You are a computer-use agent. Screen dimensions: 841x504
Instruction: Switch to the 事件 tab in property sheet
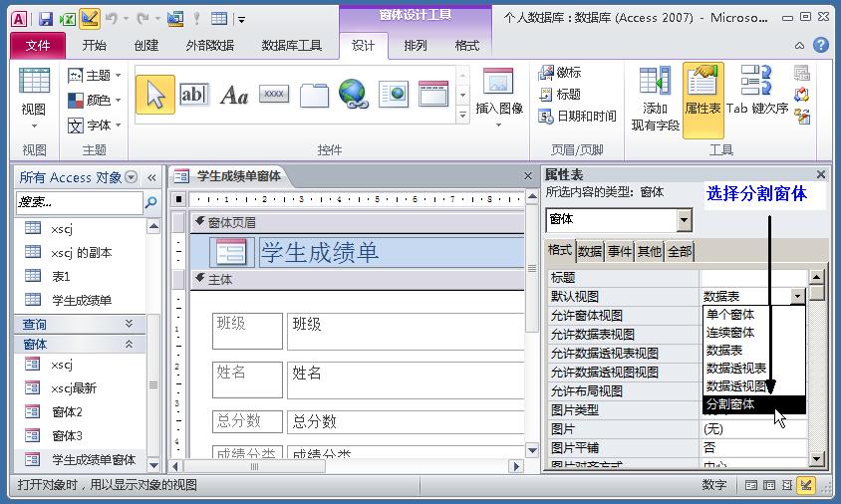point(620,251)
